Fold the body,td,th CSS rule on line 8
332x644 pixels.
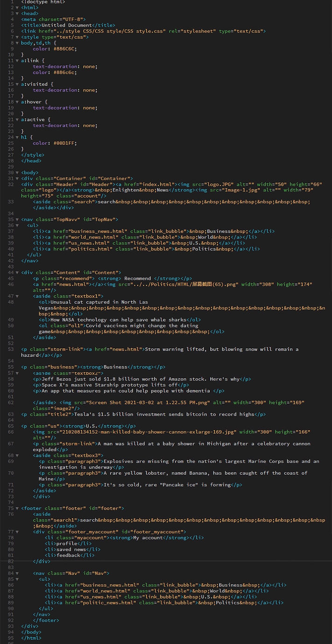click(x=17, y=43)
